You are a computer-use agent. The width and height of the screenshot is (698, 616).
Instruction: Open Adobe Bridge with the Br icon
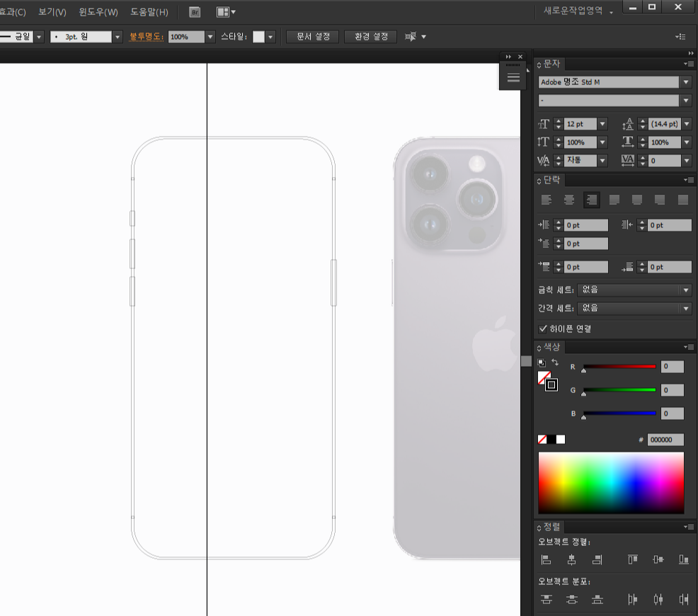click(x=195, y=12)
